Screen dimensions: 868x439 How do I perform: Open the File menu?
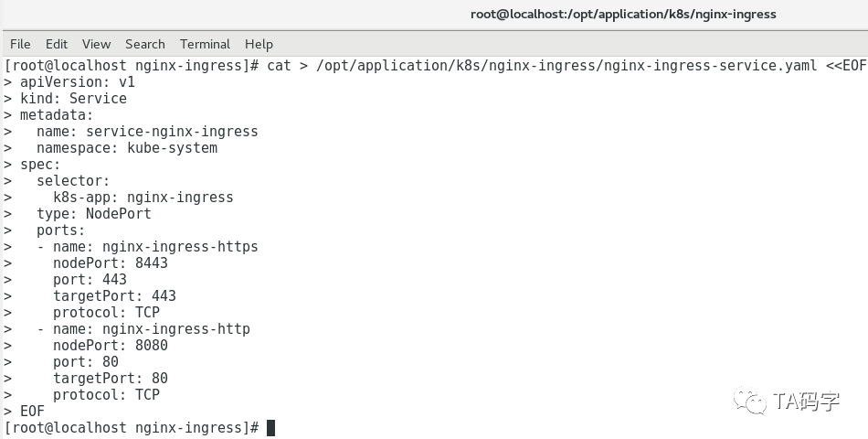coord(20,44)
